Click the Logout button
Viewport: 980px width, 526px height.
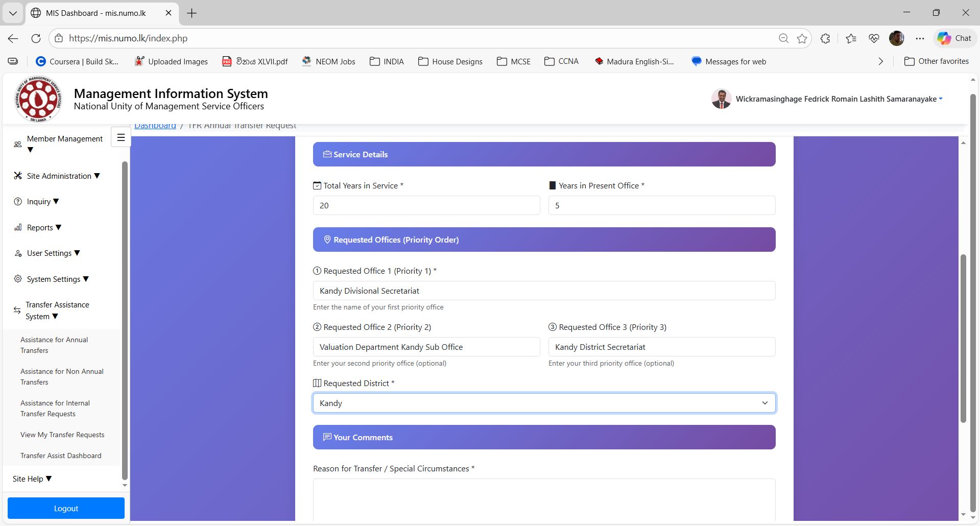(x=66, y=509)
